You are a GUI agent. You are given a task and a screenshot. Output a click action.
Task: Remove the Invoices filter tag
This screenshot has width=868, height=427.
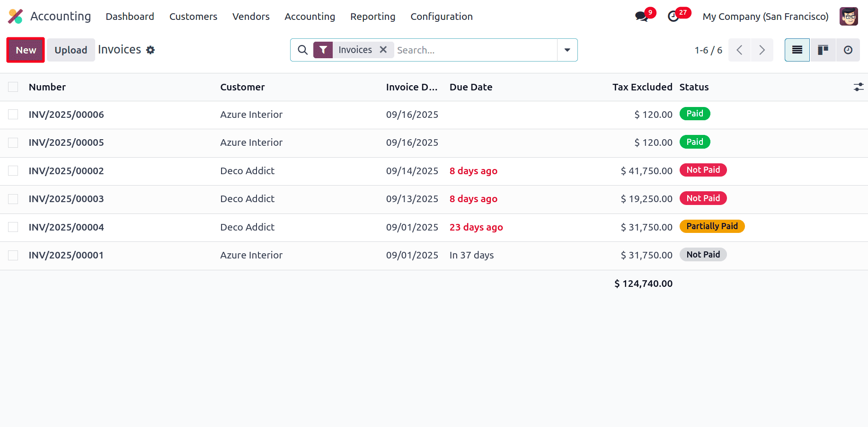tap(383, 50)
